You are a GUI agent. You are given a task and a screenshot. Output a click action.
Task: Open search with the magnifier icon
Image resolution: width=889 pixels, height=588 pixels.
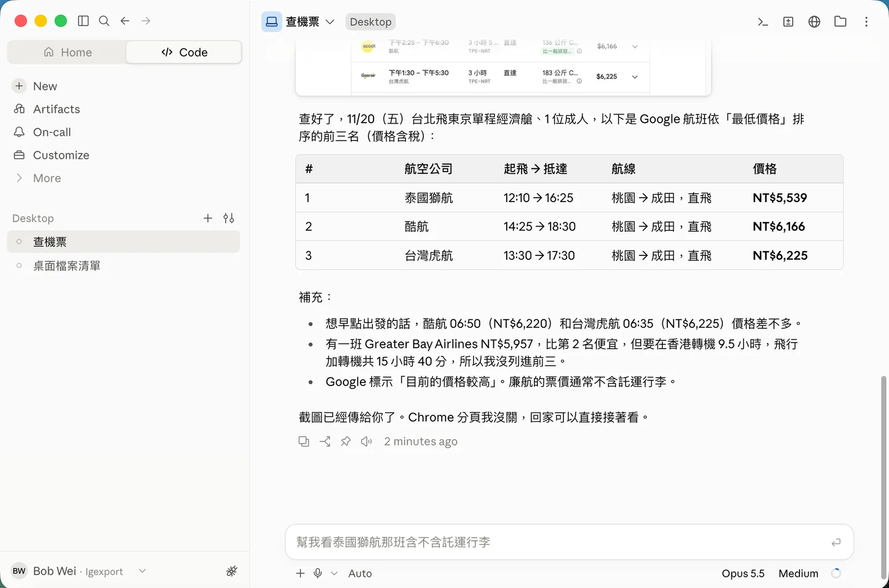[x=104, y=21]
